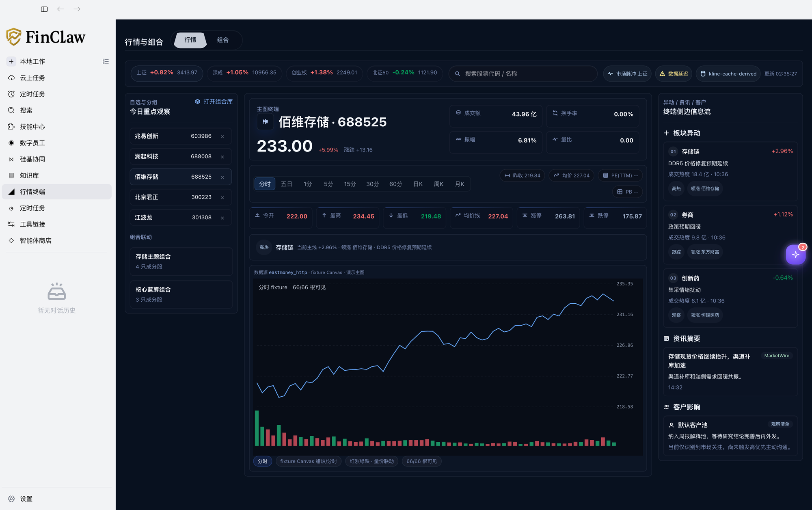Select the 五日 chart period

click(287, 184)
